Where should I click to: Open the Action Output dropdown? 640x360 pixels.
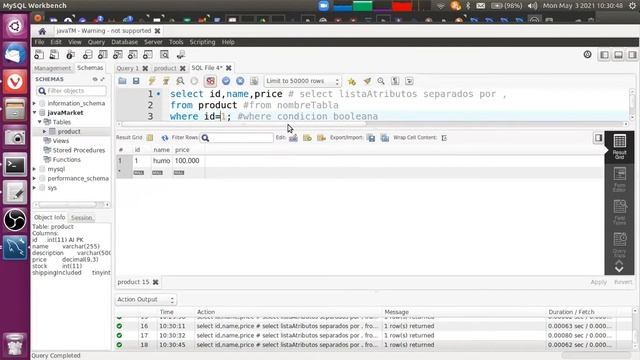146,300
